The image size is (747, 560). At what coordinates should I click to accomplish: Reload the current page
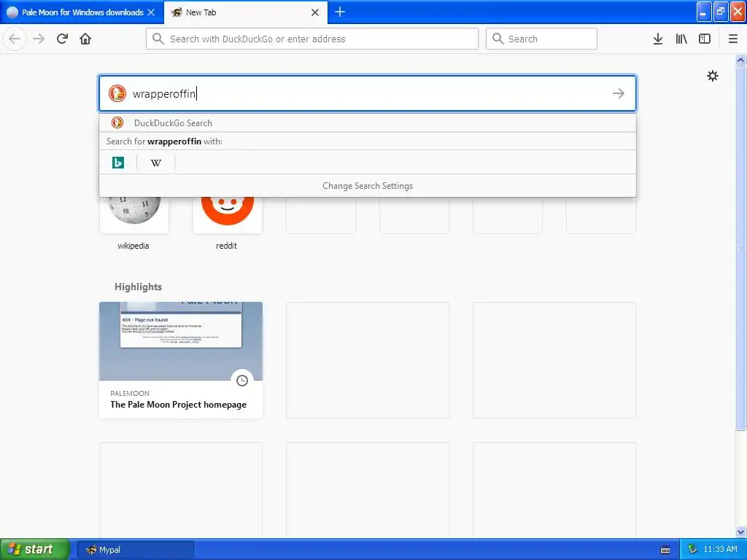[62, 39]
